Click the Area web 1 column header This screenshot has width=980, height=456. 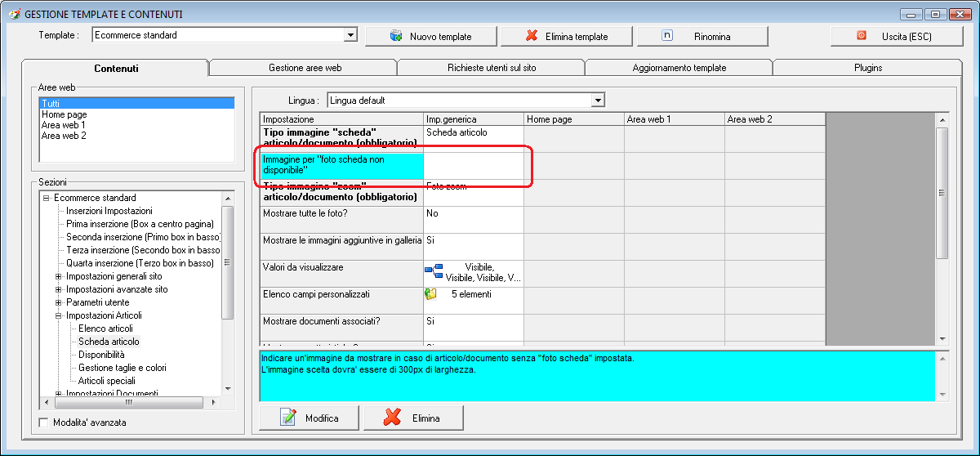(675, 119)
